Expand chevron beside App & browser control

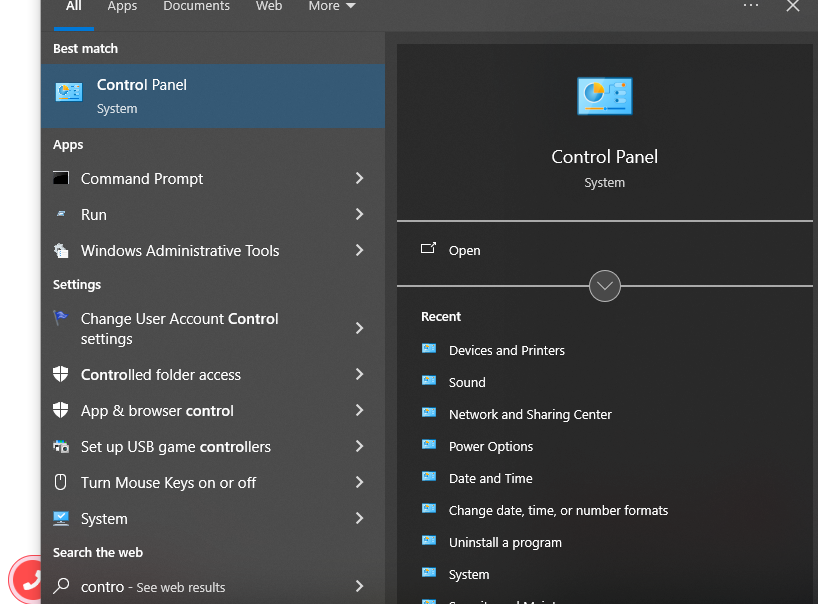359,410
